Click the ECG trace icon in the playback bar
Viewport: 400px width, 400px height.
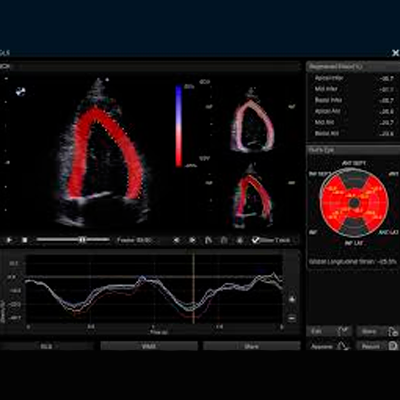click(x=208, y=240)
